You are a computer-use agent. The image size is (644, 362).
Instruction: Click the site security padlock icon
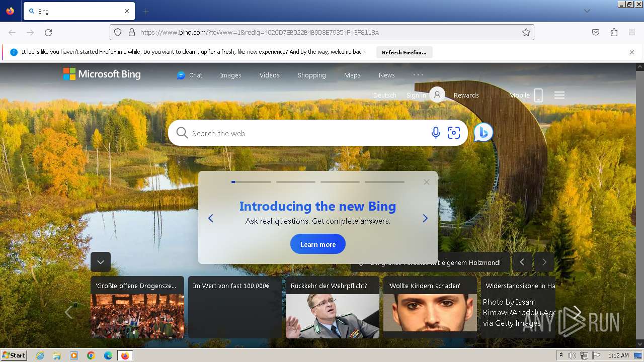click(132, 32)
